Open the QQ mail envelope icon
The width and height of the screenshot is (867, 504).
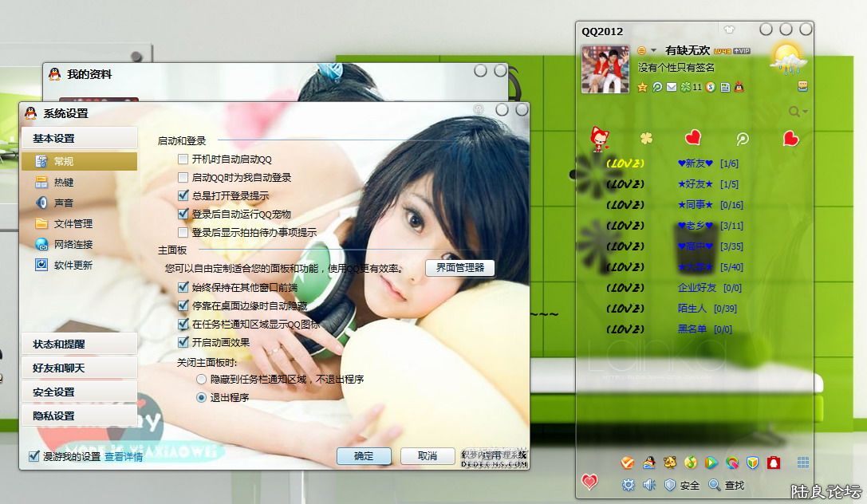pyautogui.click(x=672, y=87)
